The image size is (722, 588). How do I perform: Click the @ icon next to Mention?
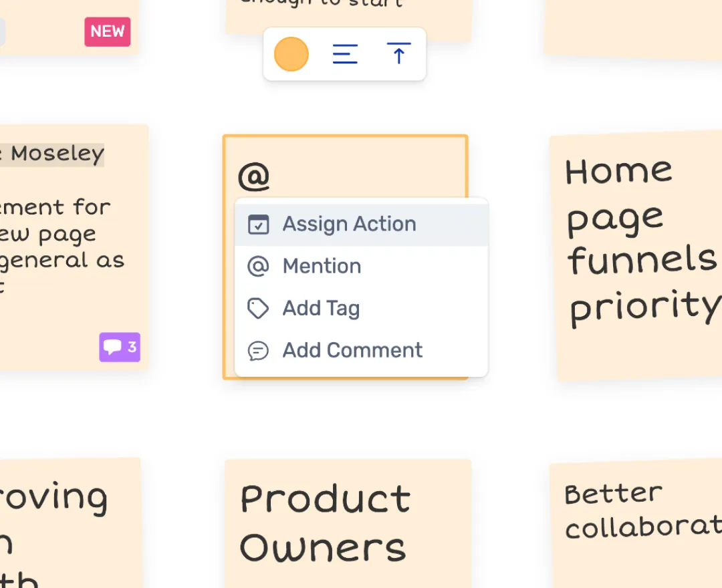coord(259,266)
